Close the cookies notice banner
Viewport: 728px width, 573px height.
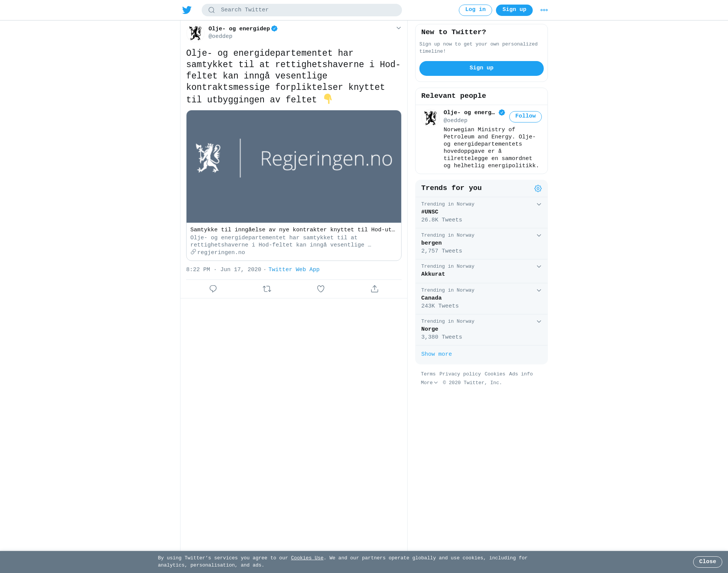708,562
